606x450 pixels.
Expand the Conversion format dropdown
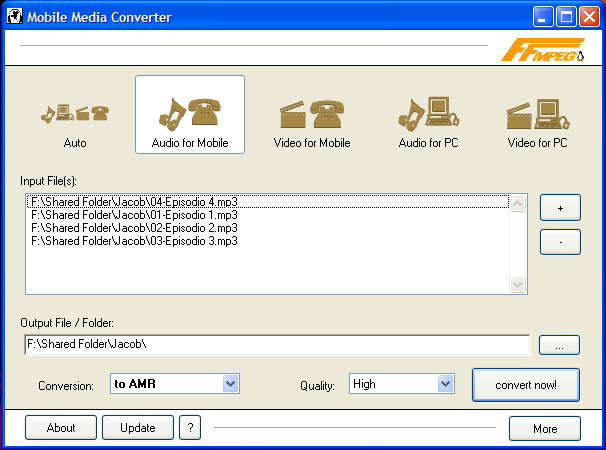[230, 384]
